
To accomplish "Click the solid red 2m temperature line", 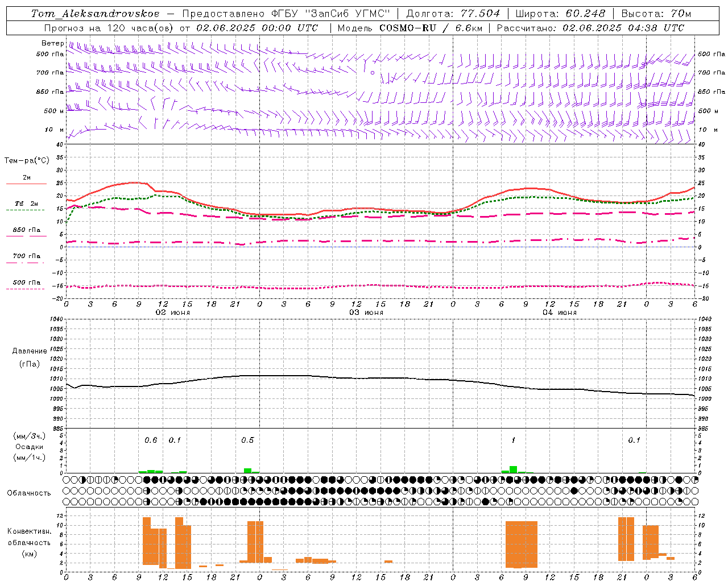I will [380, 209].
